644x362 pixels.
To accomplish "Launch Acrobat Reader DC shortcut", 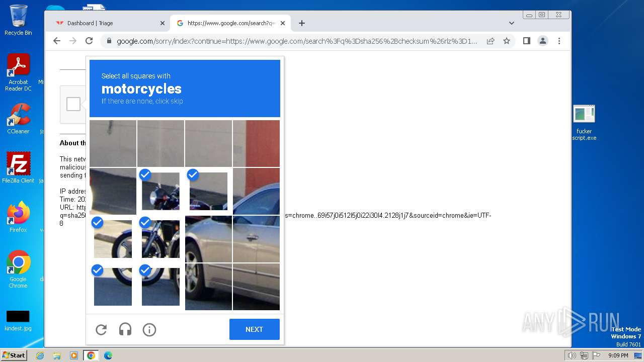I will [x=18, y=72].
